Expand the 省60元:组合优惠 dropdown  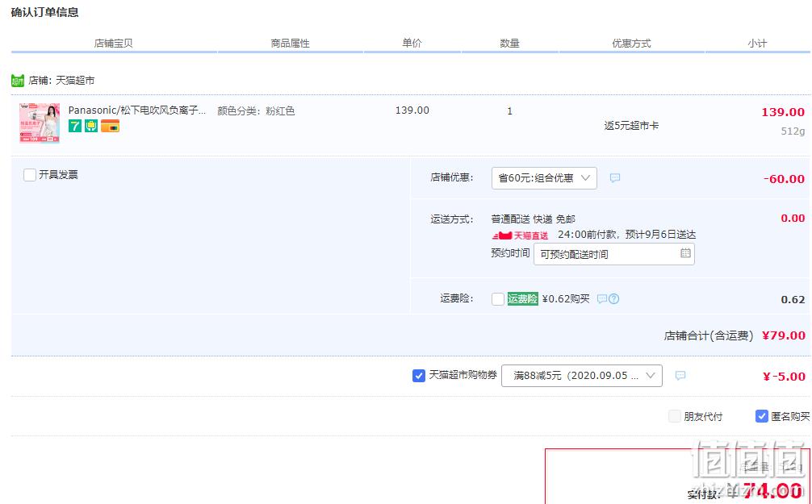click(544, 178)
